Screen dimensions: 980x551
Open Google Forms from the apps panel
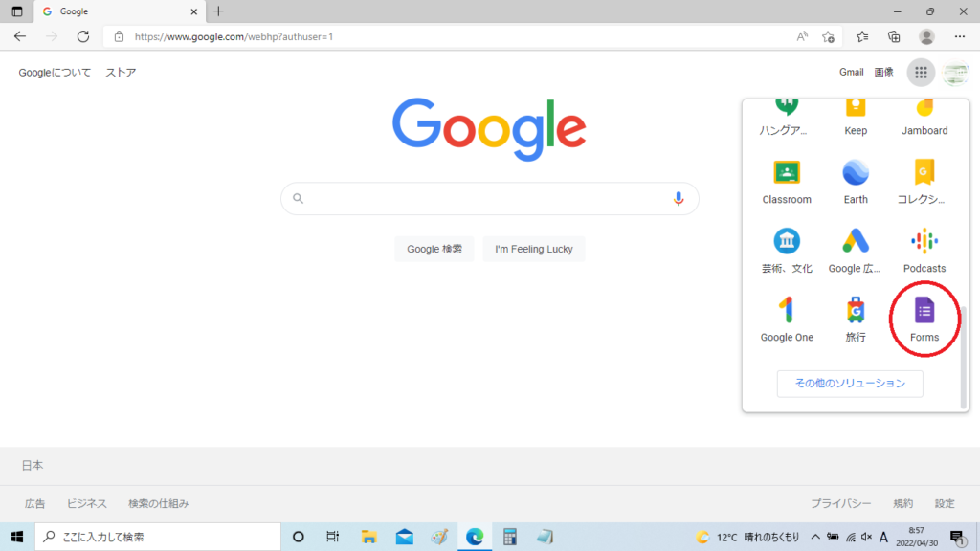tap(924, 320)
